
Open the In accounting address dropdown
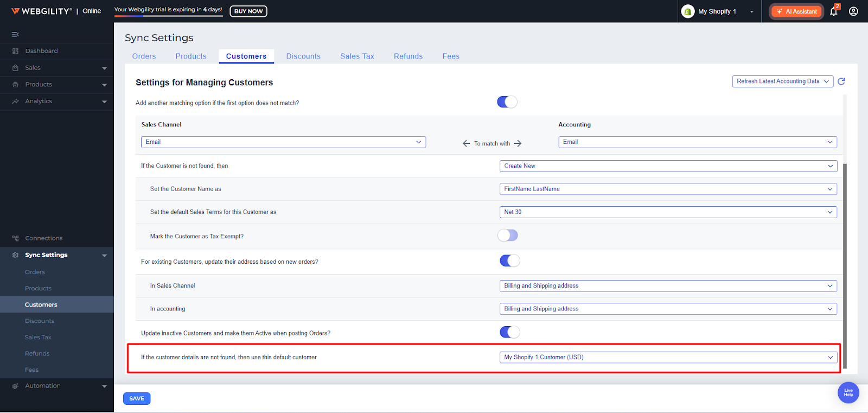(x=668, y=309)
